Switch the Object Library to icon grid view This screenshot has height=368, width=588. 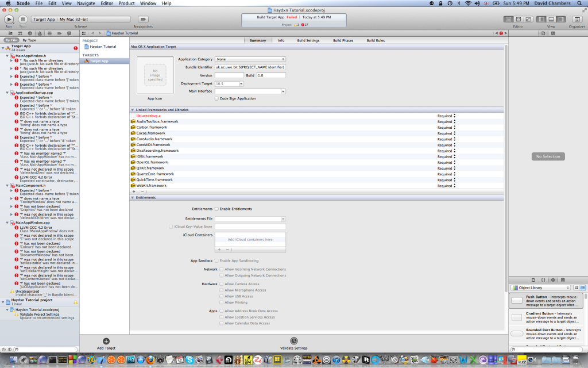point(577,287)
